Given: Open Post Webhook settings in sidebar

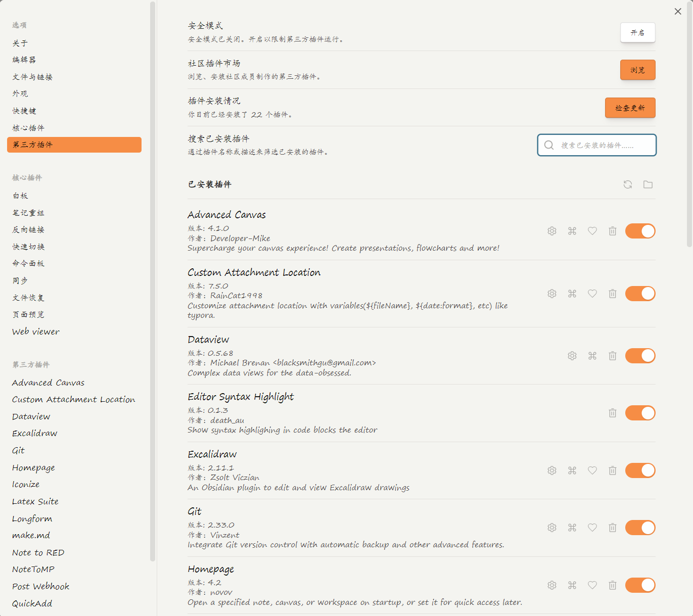Looking at the screenshot, I should tap(74, 587).
